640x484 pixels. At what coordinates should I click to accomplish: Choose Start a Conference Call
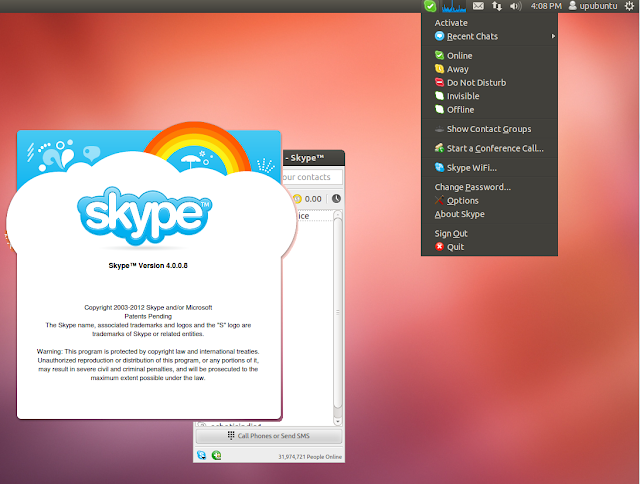[x=489, y=148]
